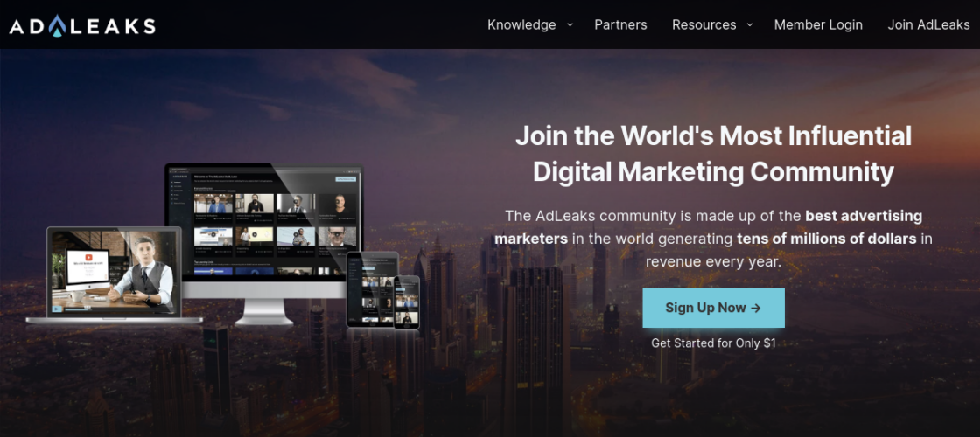This screenshot has width=980, height=437.
Task: Click the smartphone device mockup
Action: [x=406, y=302]
